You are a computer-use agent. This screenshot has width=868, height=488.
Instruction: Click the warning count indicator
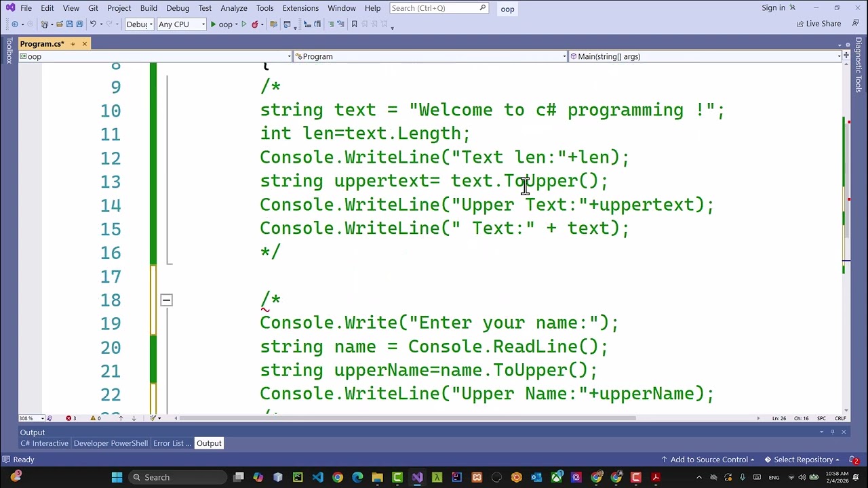96,418
